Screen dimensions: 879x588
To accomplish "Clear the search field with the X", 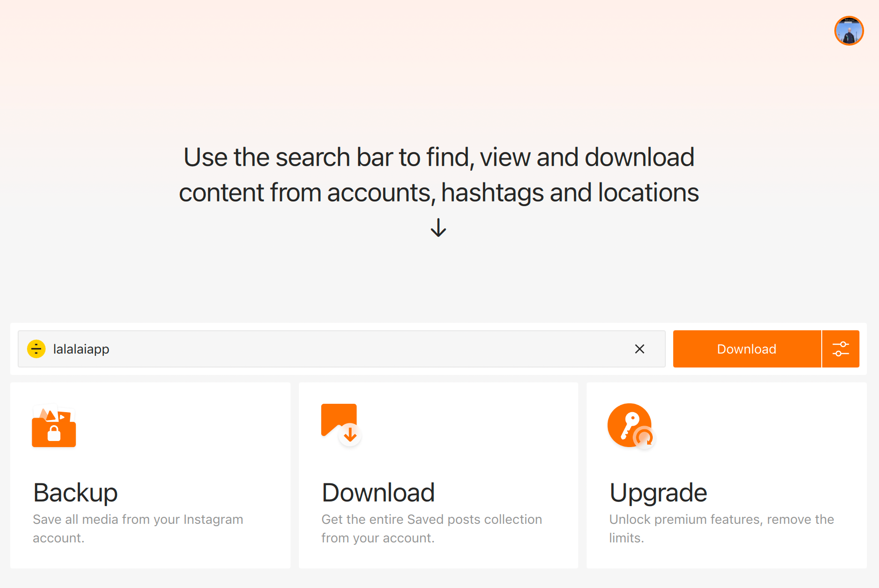I will pos(639,349).
